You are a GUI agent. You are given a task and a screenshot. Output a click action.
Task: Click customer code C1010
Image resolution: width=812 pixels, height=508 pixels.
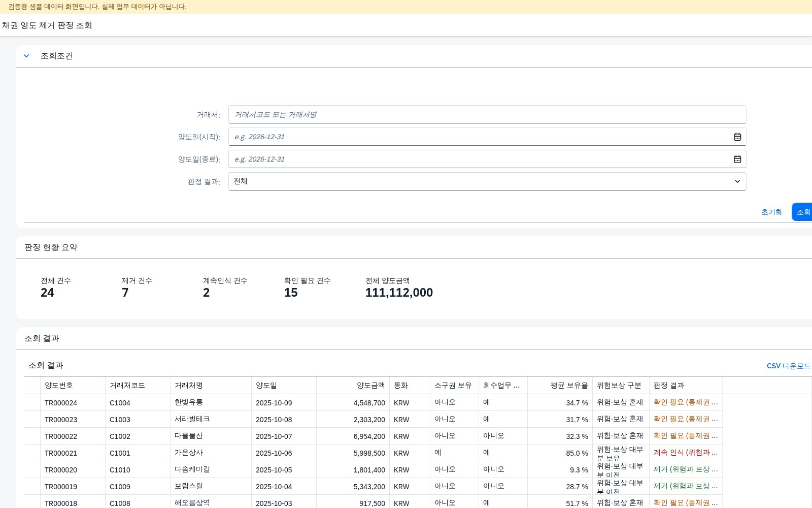tap(120, 470)
